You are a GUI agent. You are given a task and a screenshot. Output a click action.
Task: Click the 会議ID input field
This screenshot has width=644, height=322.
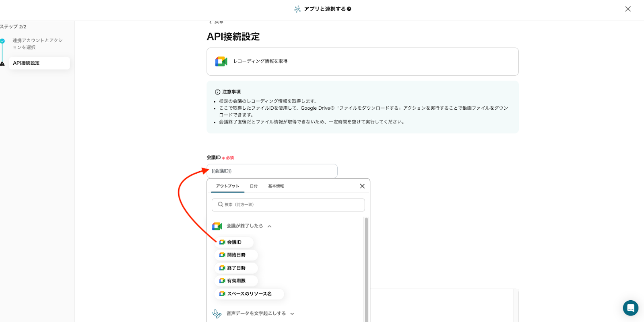point(272,171)
